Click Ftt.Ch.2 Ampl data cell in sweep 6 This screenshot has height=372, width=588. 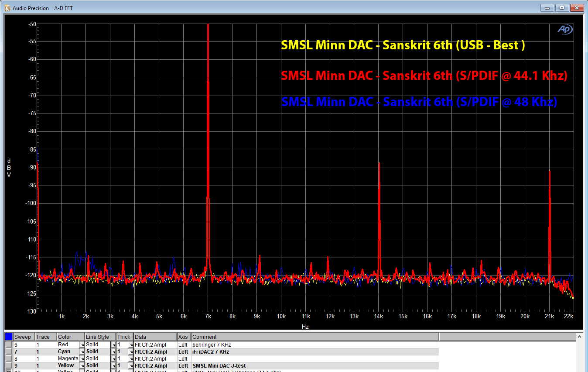pyautogui.click(x=155, y=344)
